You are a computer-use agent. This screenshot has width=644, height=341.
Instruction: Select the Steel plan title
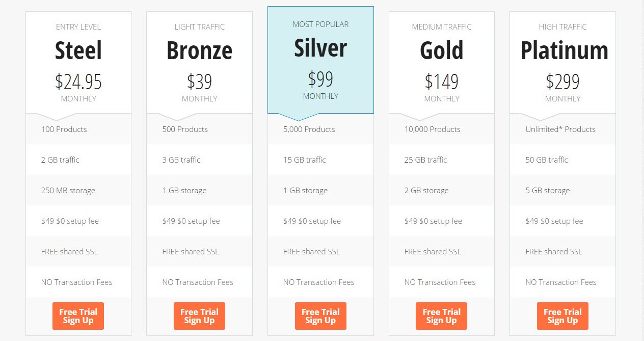78,50
